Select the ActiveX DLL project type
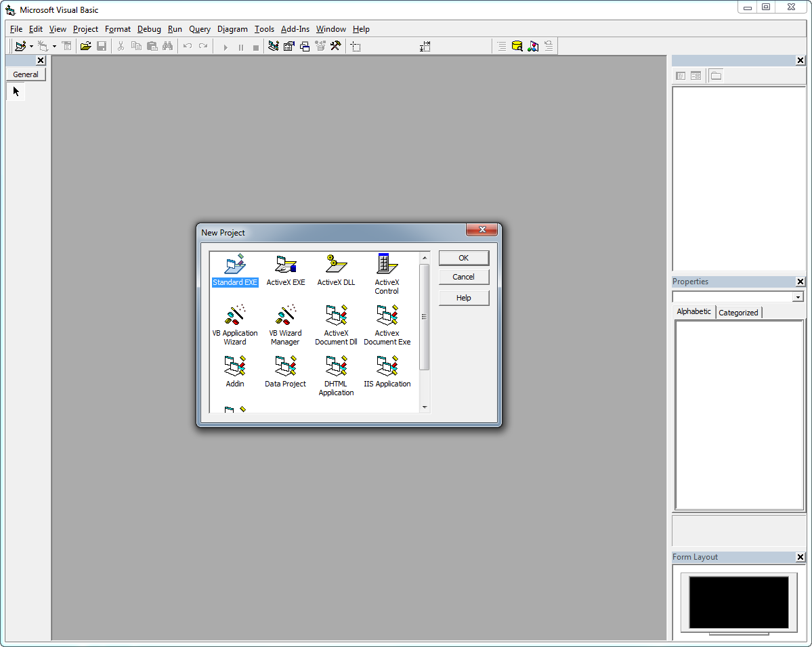The width and height of the screenshot is (812, 647). click(336, 269)
